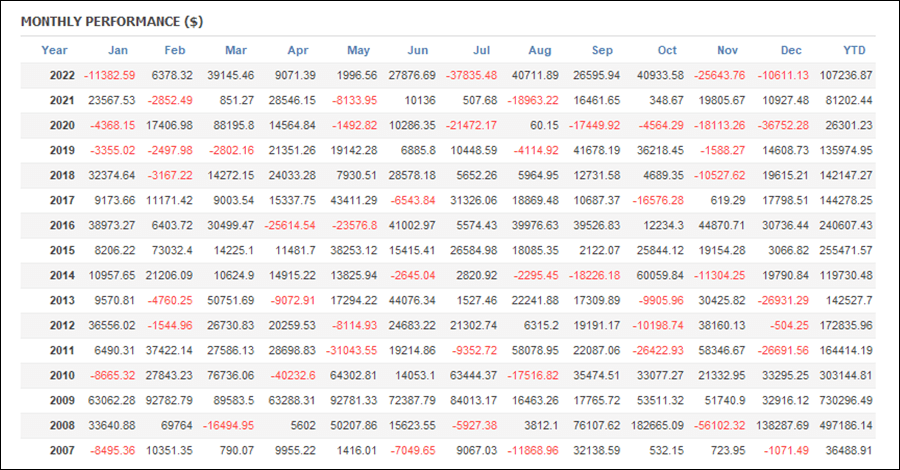Select the 2022 year row label

(x=62, y=75)
